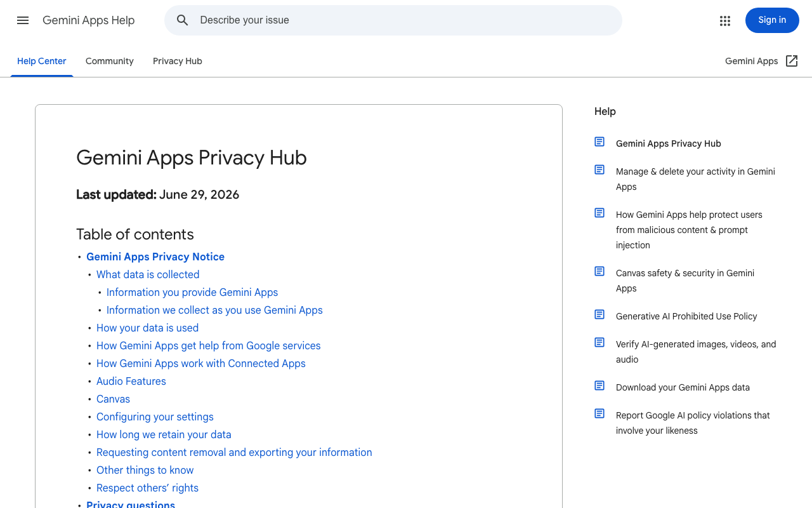Click the Table of contents heading
This screenshot has width=812, height=508.
point(135,234)
